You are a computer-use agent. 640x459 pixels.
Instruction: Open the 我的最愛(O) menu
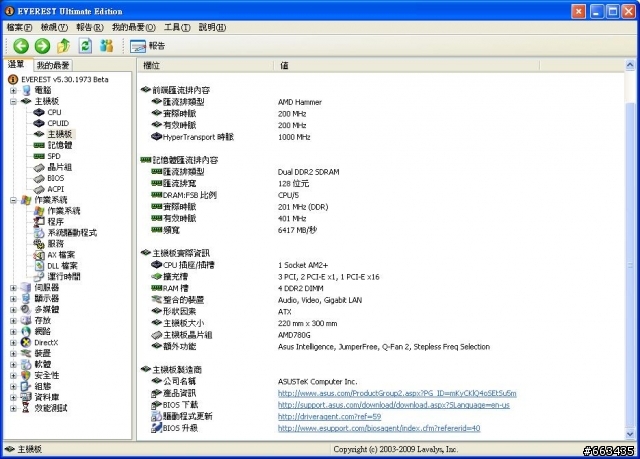click(133, 27)
